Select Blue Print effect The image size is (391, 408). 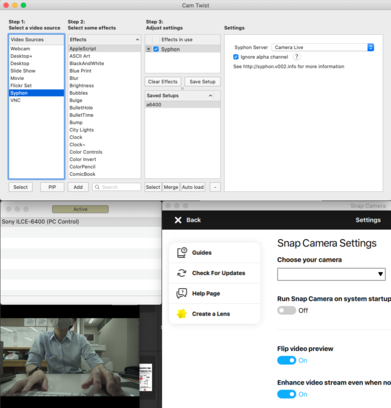[104, 71]
